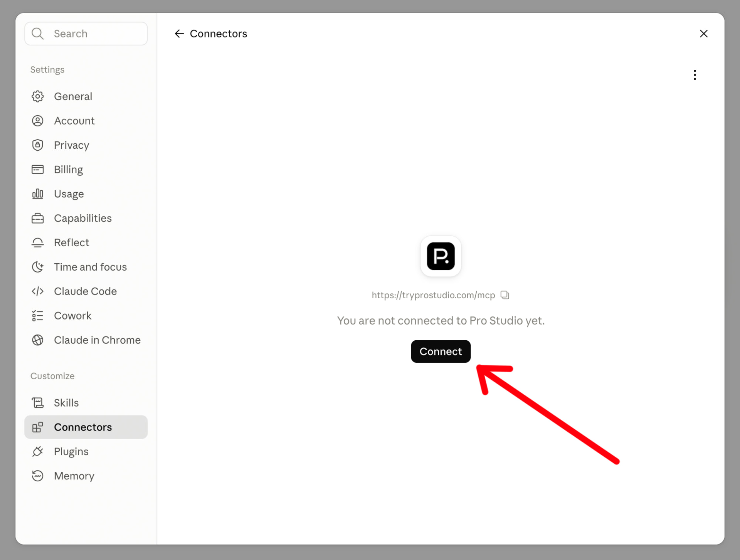Screen dimensions: 740x560
Task: Click the Connectors blocks icon
Action: [x=37, y=427]
